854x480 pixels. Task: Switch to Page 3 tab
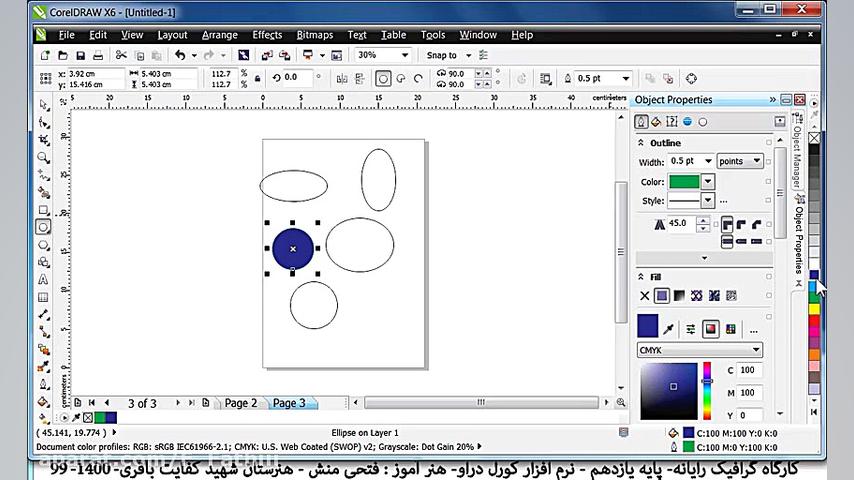pyautogui.click(x=289, y=403)
